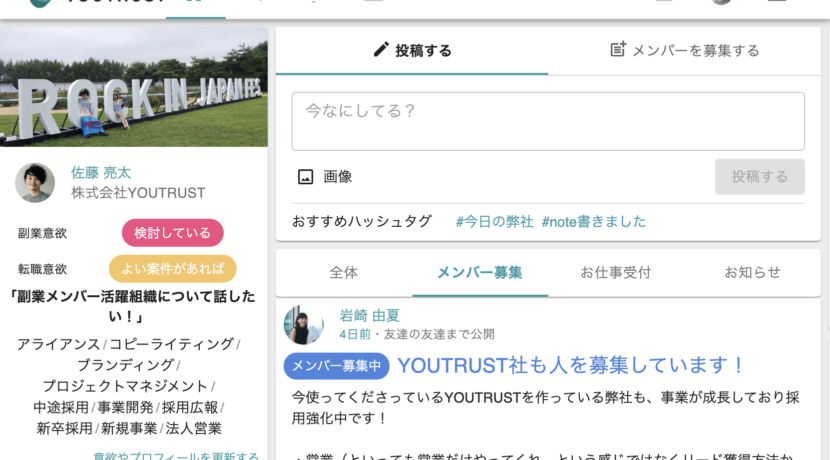
Task: Click the gray 投稿する submit button
Action: point(760,177)
